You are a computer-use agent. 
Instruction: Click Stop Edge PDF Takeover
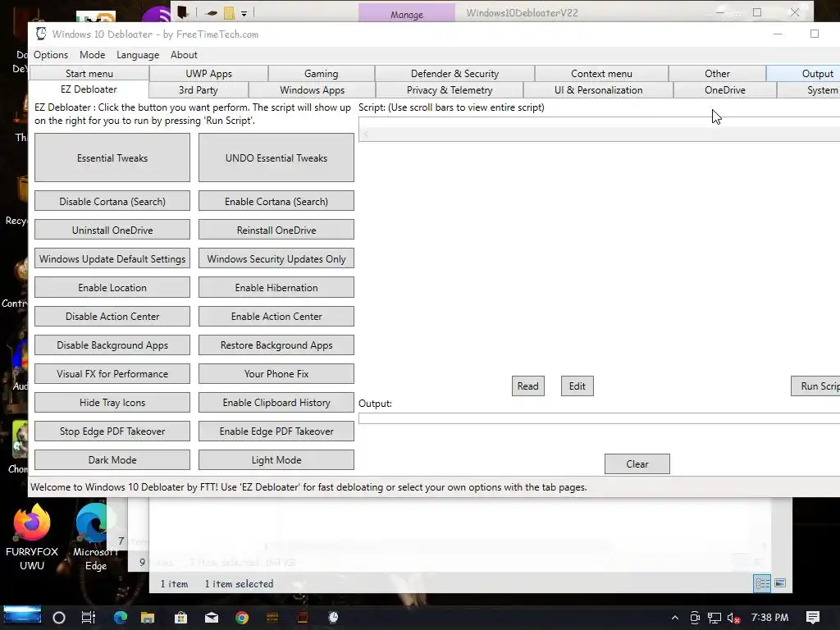point(112,431)
